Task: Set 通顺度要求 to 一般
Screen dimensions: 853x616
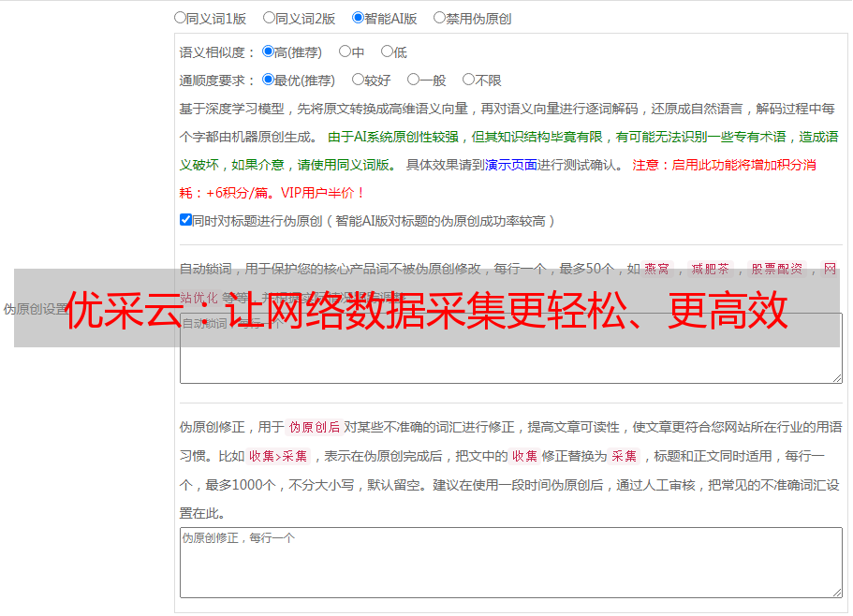Action: [x=414, y=80]
